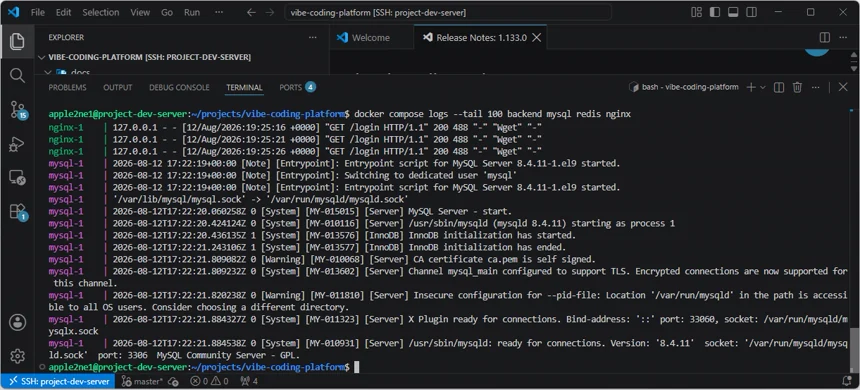Synchronize changes using the status bar cloud icon

pos(173,381)
